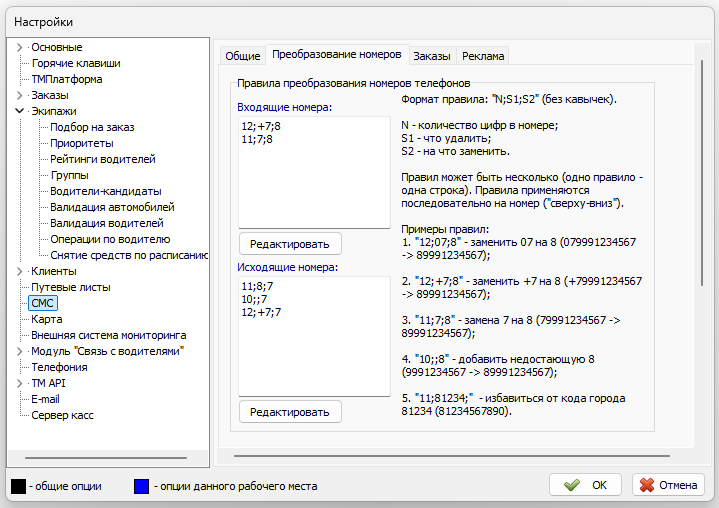The height and width of the screenshot is (508, 719).
Task: Open Подбор на заказ settings
Action: (x=92, y=127)
